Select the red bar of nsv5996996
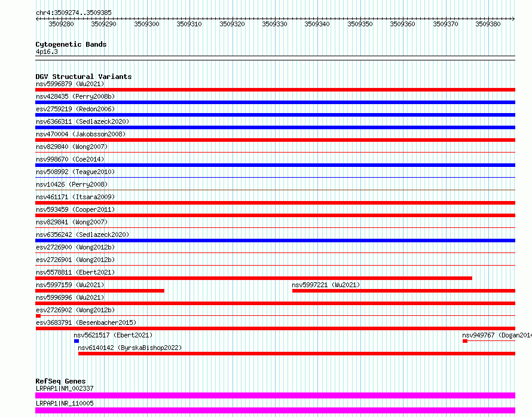Viewport: 532px width, 417px height. coord(275,303)
